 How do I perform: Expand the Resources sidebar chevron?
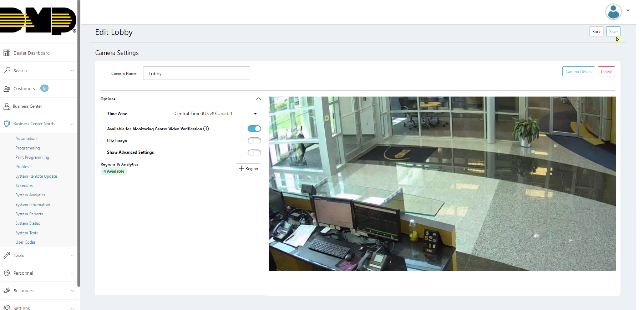[x=72, y=291]
